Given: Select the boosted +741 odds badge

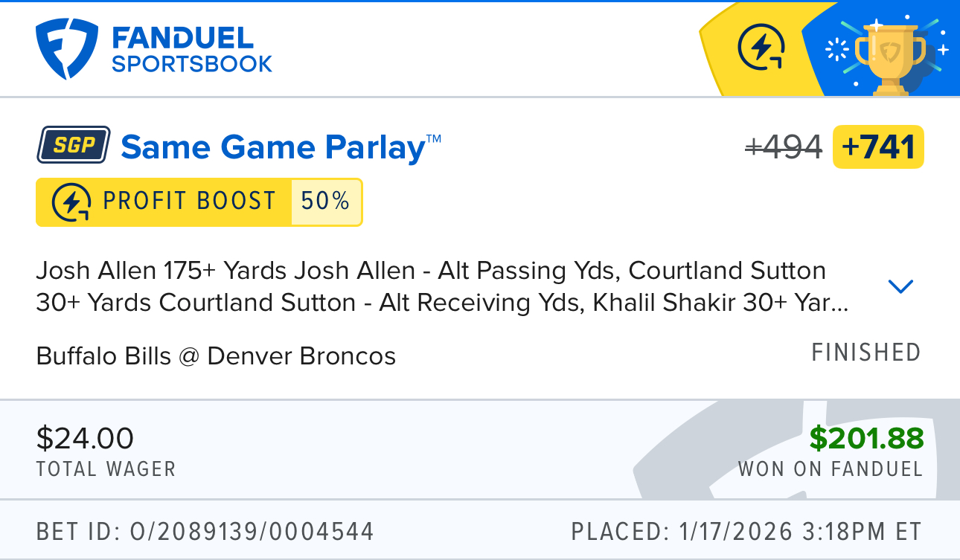Looking at the screenshot, I should click(x=879, y=147).
